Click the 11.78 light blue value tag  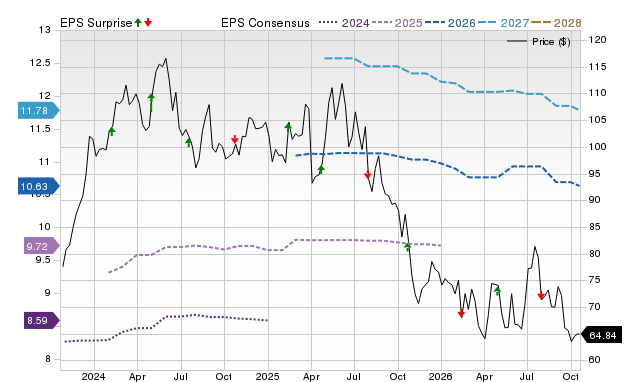click(x=38, y=111)
